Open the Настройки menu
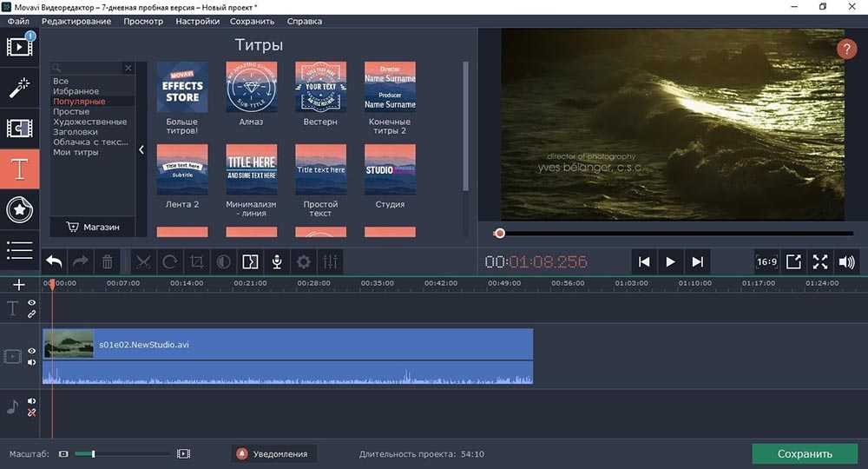The height and width of the screenshot is (469, 868). 196,21
